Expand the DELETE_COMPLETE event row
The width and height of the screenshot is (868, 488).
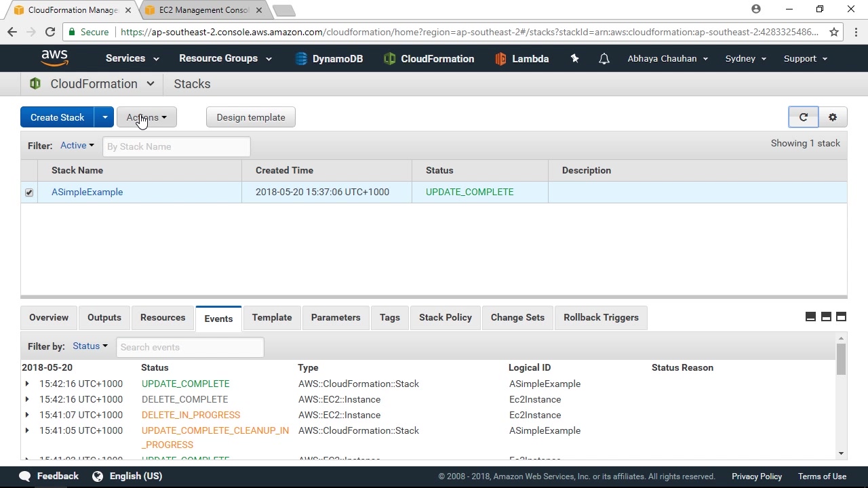pyautogui.click(x=27, y=399)
